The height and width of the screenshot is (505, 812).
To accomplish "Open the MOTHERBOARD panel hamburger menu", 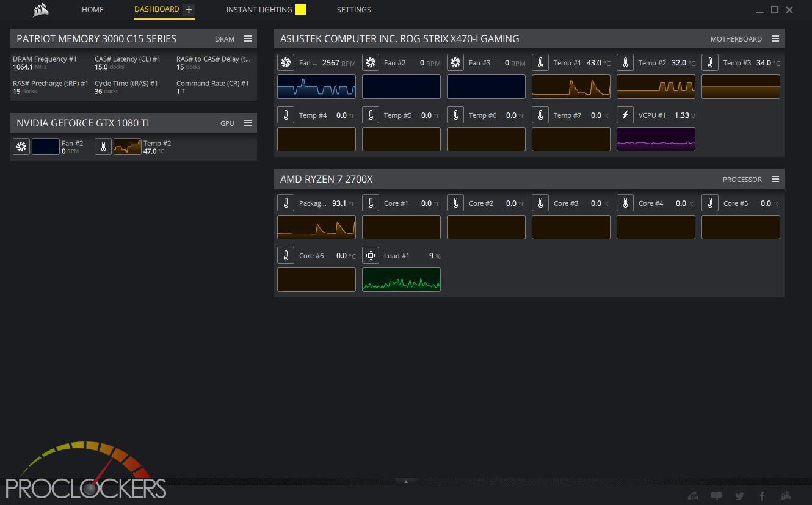I will click(x=775, y=38).
